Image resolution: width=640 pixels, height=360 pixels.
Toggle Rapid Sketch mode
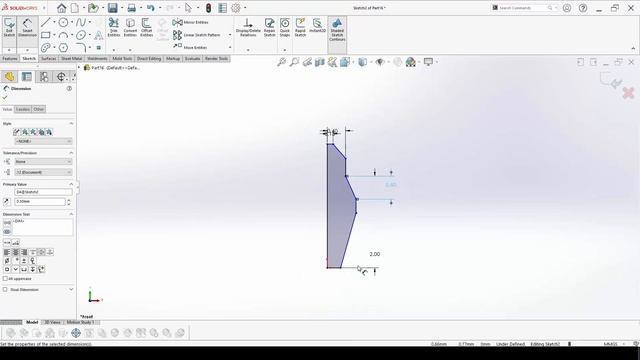tap(300, 28)
